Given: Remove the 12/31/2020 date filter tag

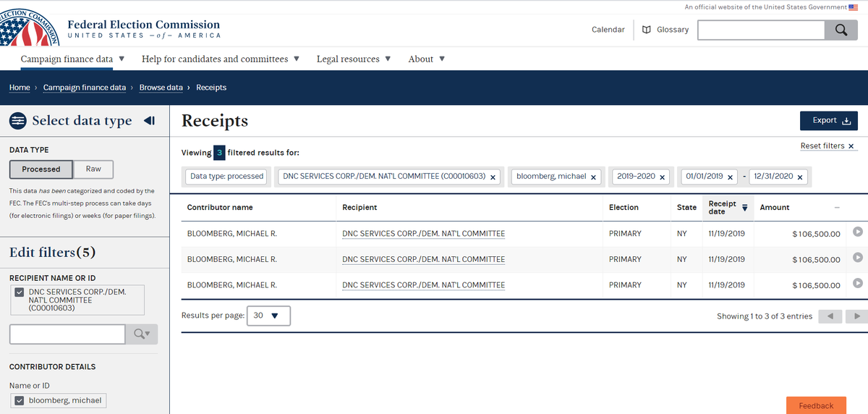Looking at the screenshot, I should [800, 177].
